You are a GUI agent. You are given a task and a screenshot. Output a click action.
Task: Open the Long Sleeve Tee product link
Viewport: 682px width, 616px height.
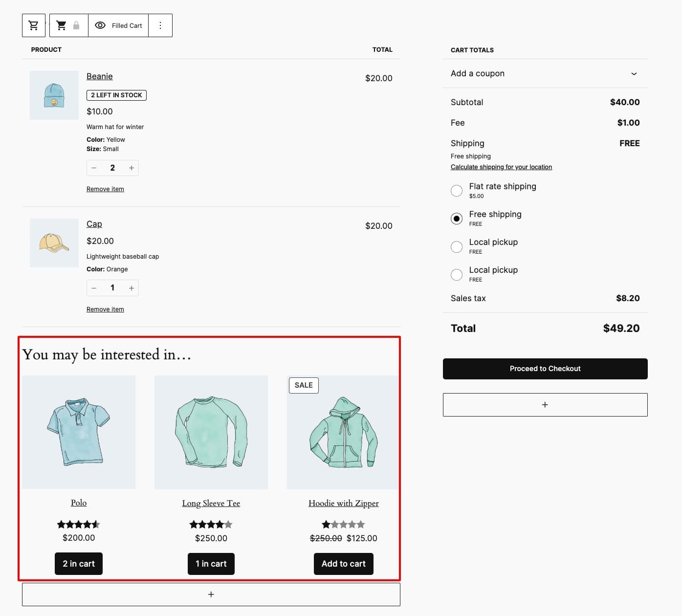coord(211,504)
